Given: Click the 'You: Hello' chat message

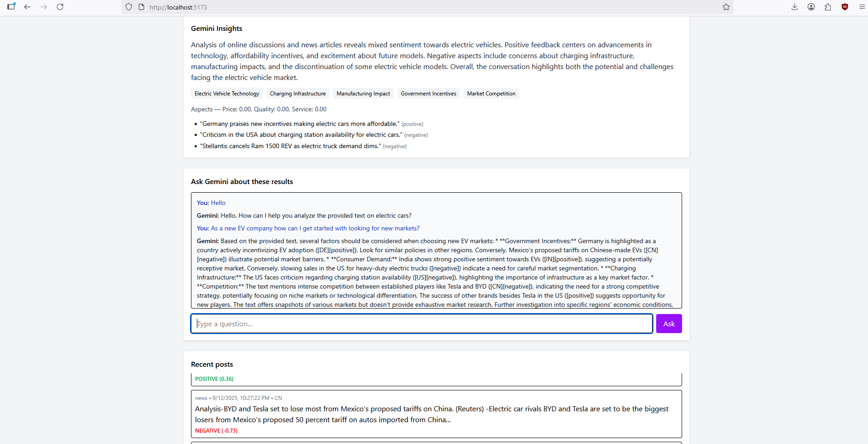Looking at the screenshot, I should pyautogui.click(x=211, y=203).
